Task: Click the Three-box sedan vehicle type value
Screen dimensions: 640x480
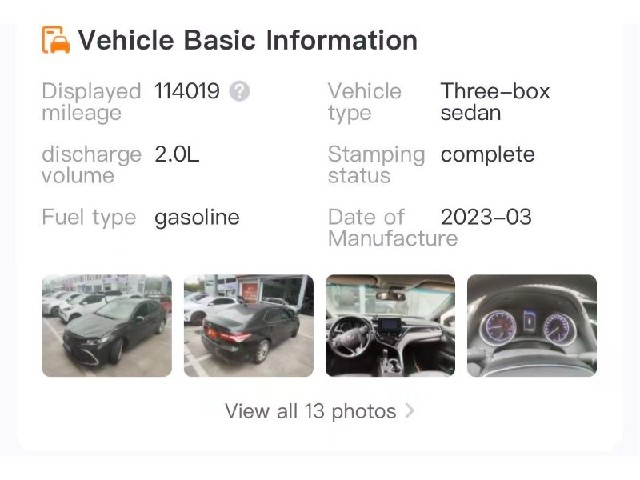Action: (x=495, y=102)
